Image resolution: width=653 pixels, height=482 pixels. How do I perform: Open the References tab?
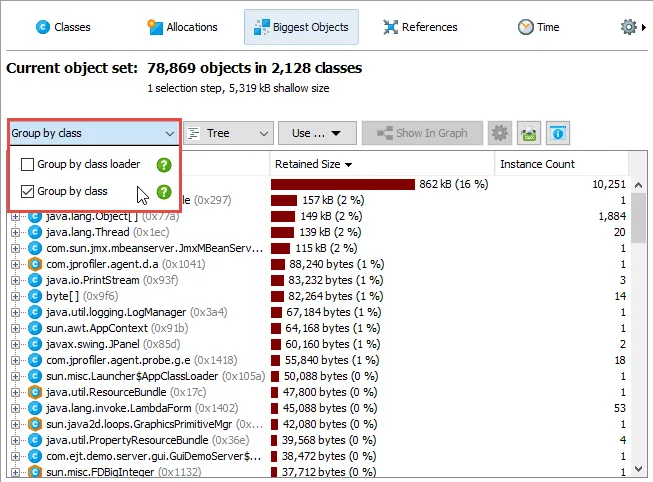tap(420, 27)
